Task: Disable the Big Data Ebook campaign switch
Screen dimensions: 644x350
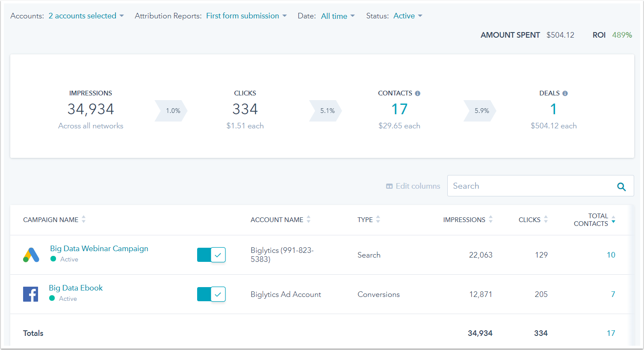Action: 211,294
